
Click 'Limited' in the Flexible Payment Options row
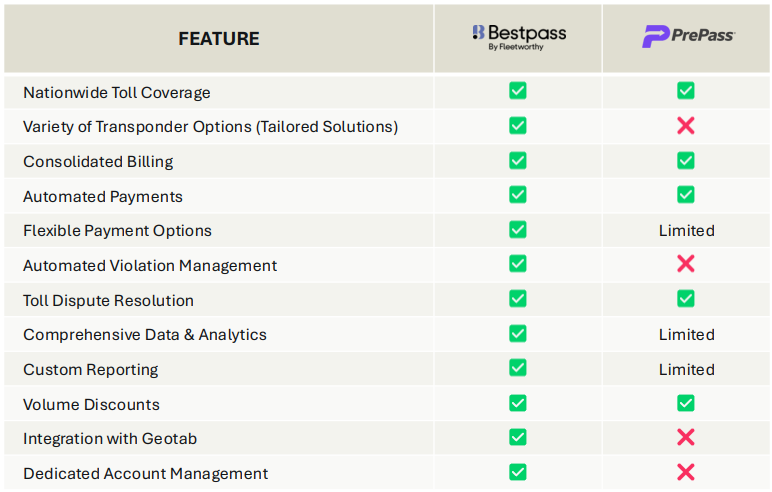(687, 230)
